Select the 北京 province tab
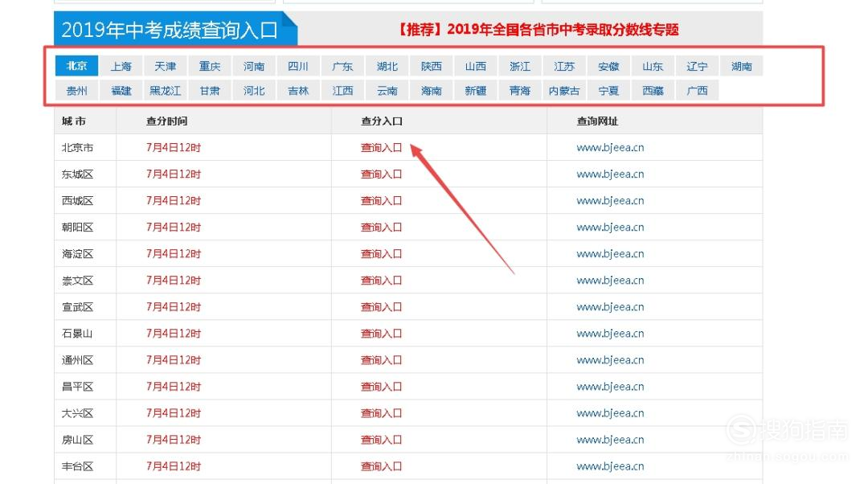This screenshot has height=484, width=868. tap(76, 66)
